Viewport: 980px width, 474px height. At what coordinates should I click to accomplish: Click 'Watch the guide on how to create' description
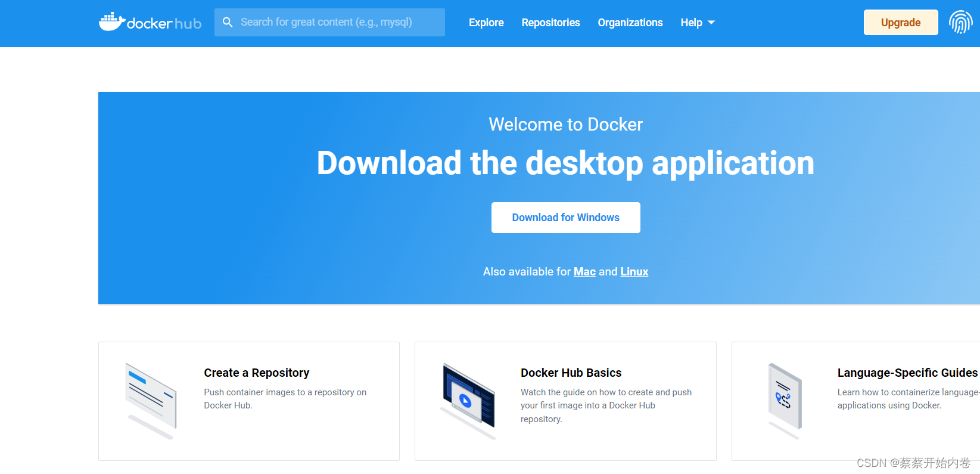coord(606,405)
